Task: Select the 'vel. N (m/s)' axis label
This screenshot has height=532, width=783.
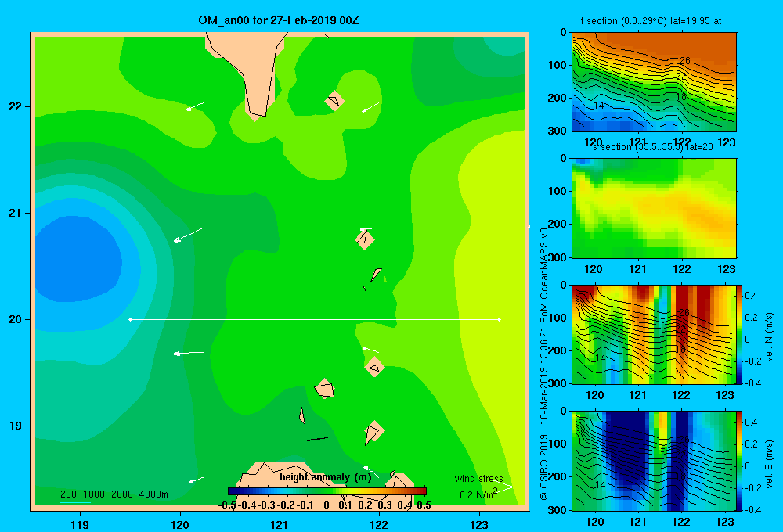Action: tap(770, 337)
